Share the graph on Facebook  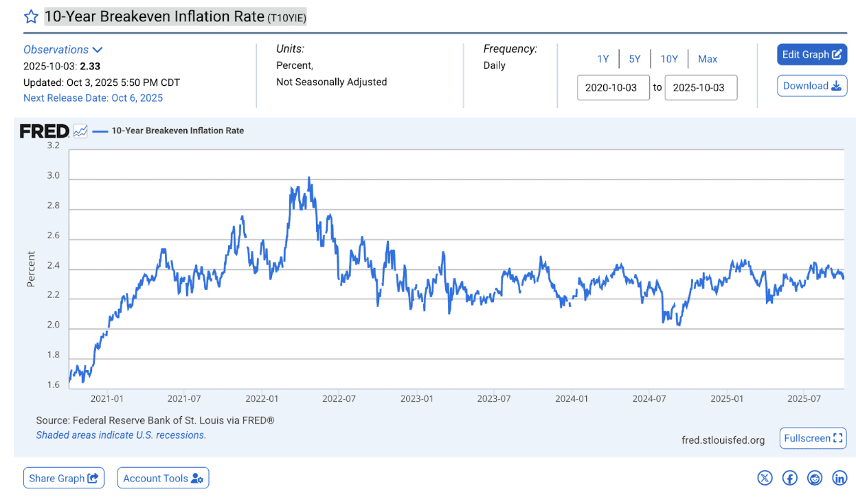(789, 478)
